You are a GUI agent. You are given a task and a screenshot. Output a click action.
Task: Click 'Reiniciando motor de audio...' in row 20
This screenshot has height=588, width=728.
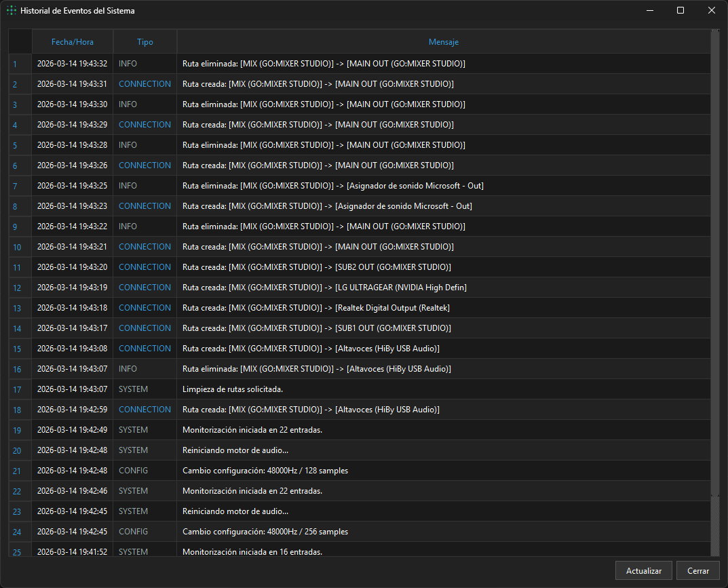pos(235,450)
